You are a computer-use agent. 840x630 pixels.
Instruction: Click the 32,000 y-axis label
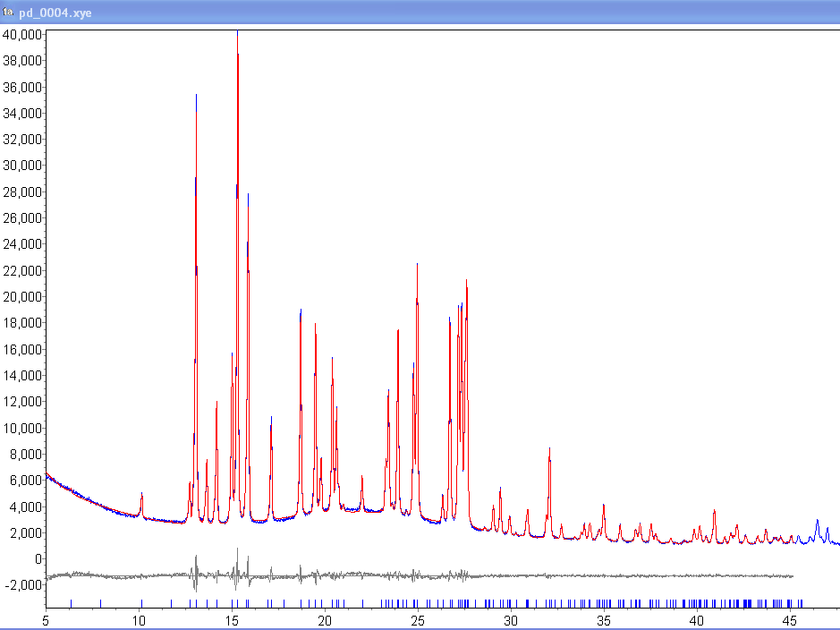(22, 140)
